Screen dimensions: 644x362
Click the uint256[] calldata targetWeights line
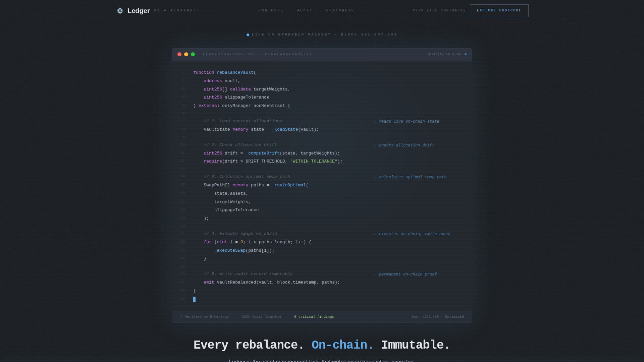point(247,89)
